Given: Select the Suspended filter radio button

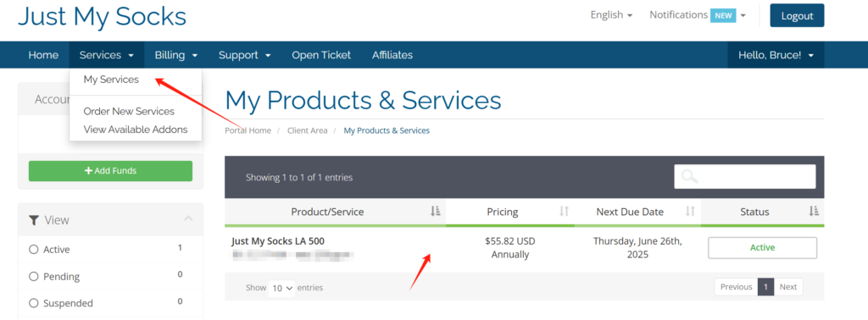Looking at the screenshot, I should coord(33,303).
